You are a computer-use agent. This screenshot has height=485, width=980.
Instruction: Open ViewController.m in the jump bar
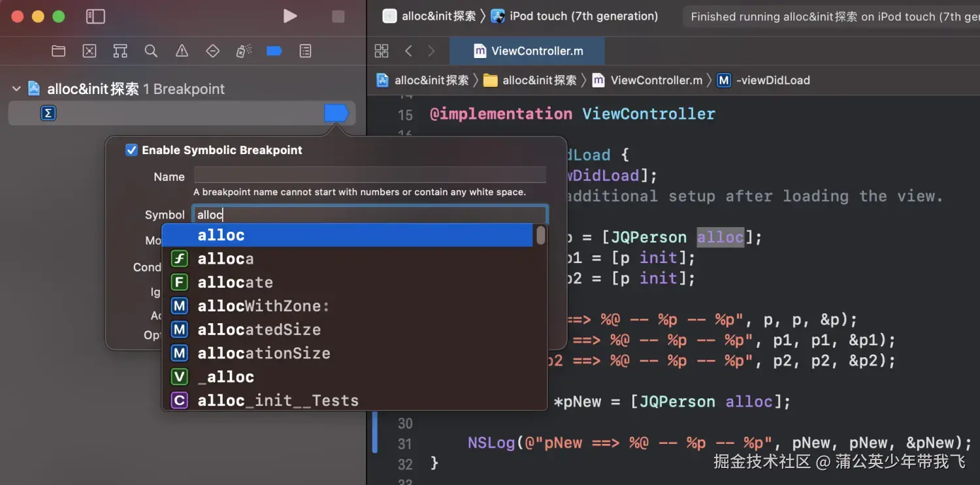coord(647,80)
